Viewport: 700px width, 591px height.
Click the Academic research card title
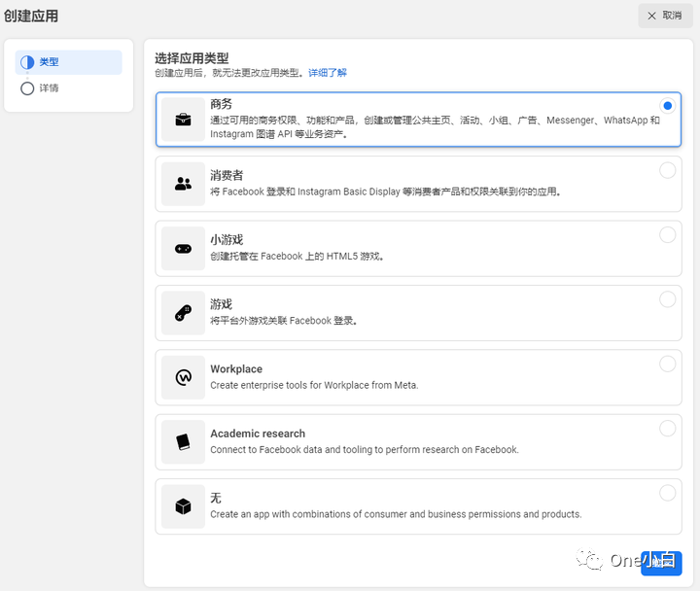[x=258, y=434]
